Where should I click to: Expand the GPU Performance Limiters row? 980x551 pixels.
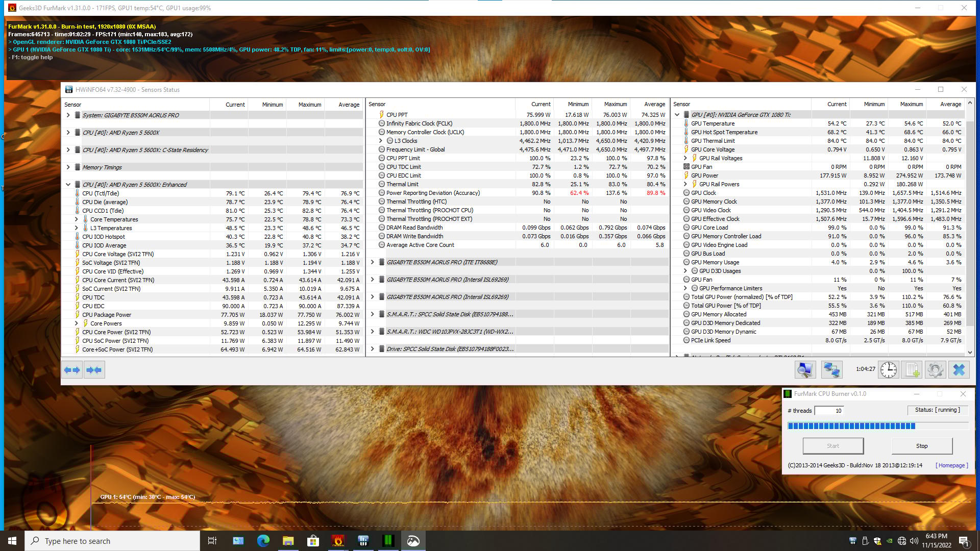pos(685,288)
